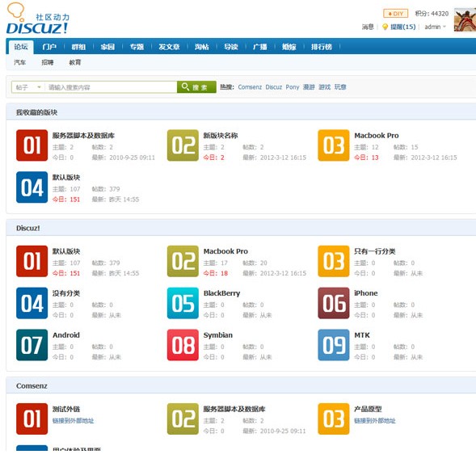Image resolution: width=476 pixels, height=467 pixels.
Task: Open the user avatar thumbnail
Action: point(465,19)
